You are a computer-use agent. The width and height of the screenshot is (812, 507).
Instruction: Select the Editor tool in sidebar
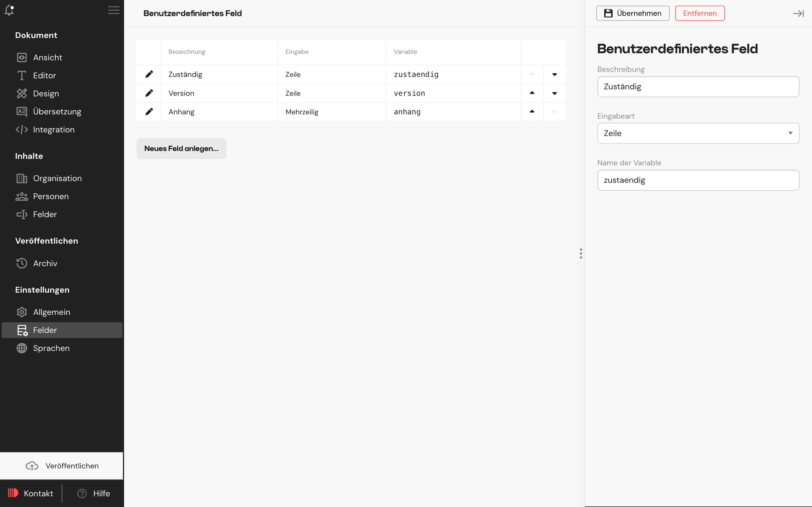click(x=44, y=75)
